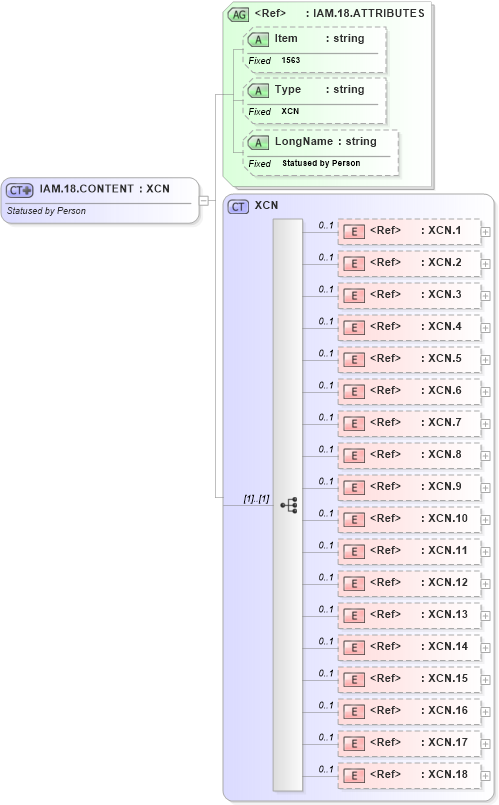
Task: Click the E icon of XCN.13
Action: [354, 616]
